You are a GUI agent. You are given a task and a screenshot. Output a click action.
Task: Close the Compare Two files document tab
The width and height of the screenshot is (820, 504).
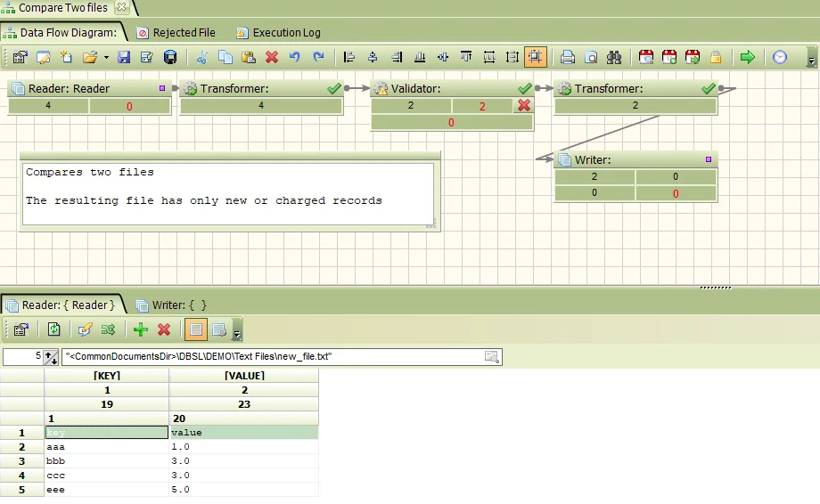[121, 7]
